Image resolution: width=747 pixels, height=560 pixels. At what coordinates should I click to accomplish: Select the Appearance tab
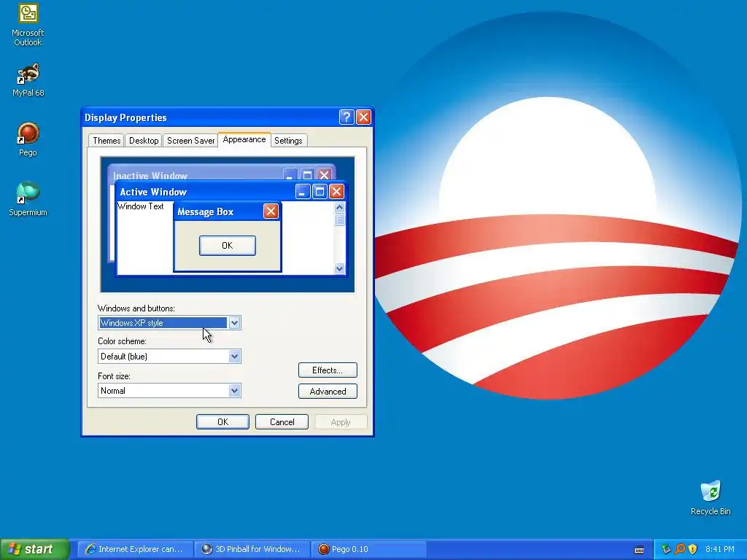point(244,139)
